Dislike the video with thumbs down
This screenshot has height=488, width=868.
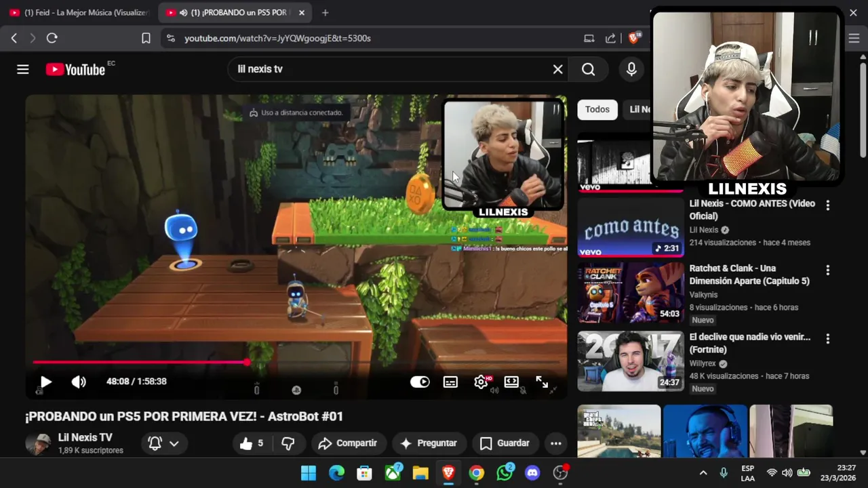coord(288,443)
